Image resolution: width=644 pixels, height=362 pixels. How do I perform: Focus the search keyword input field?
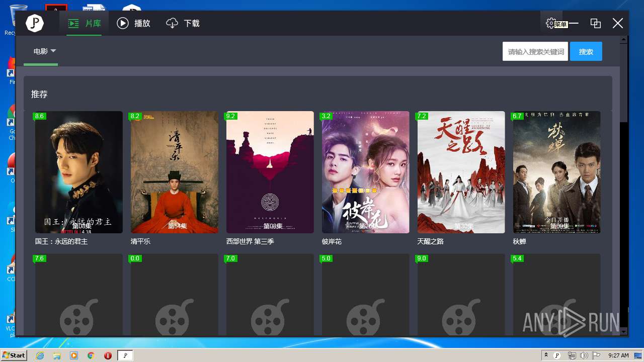click(535, 51)
